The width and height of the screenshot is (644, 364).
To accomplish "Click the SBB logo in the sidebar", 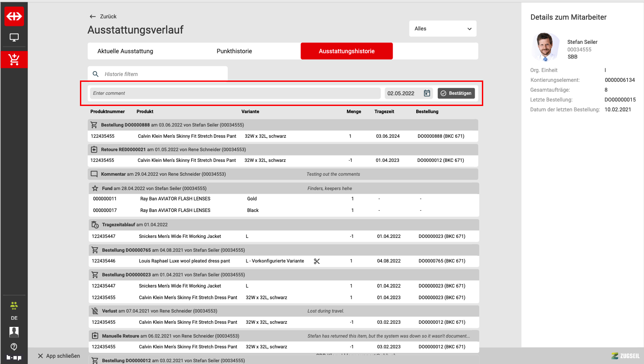I will [x=14, y=16].
